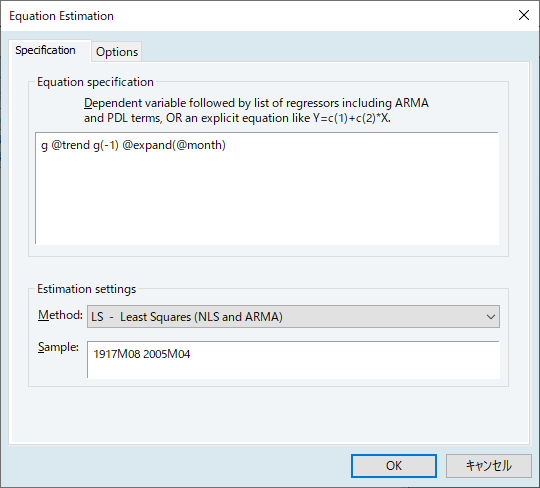Click the @expand(@month) term in equation box

pyautogui.click(x=174, y=145)
